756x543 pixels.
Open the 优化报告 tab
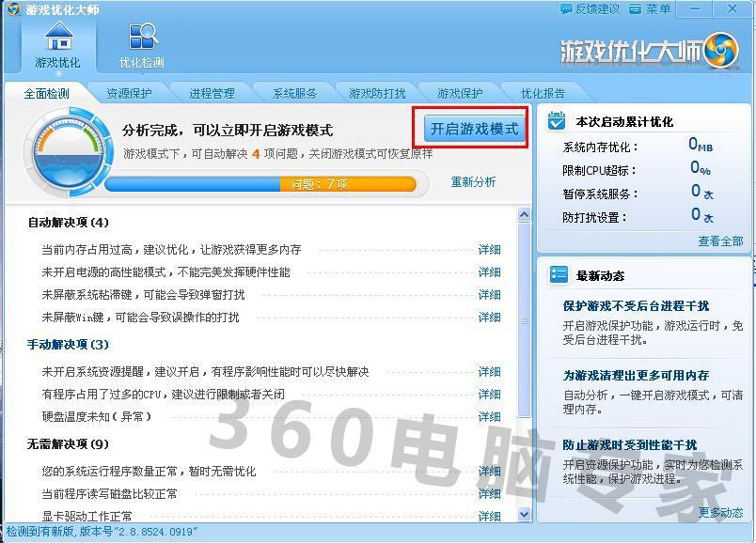(x=543, y=93)
